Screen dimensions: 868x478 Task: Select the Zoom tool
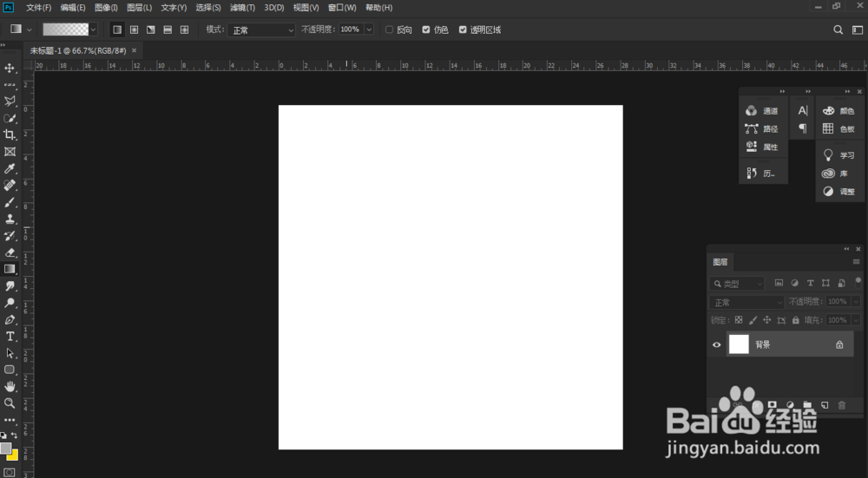(x=10, y=403)
